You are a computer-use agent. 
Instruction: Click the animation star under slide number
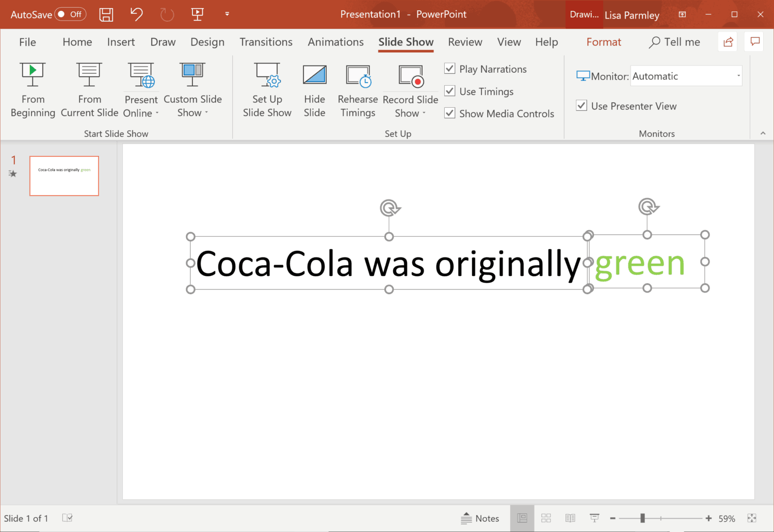pos(13,174)
